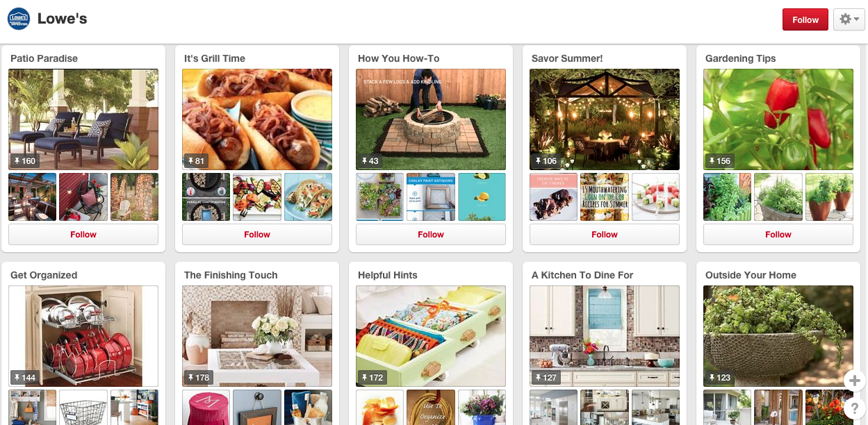Image resolution: width=868 pixels, height=425 pixels.
Task: Click the red Follow button for Lowe's
Action: tap(805, 19)
